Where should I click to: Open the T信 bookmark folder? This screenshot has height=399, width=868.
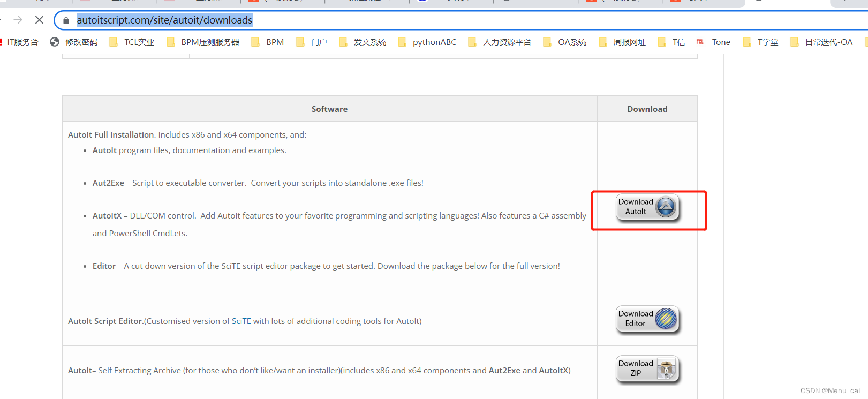(671, 42)
